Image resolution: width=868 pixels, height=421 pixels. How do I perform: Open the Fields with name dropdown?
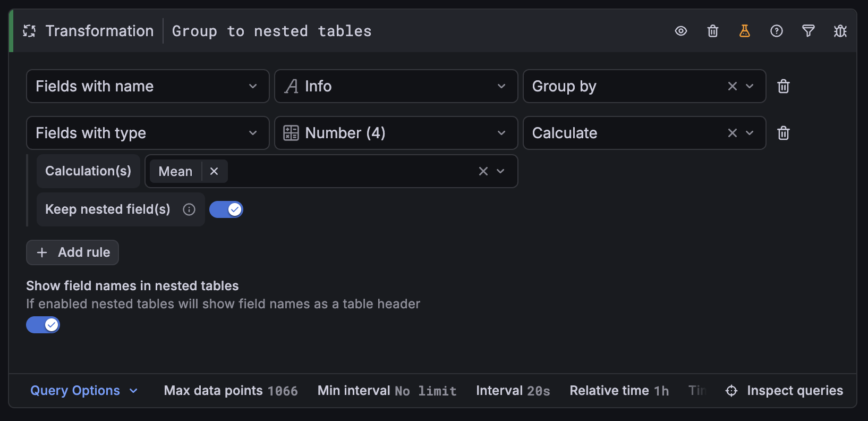148,86
